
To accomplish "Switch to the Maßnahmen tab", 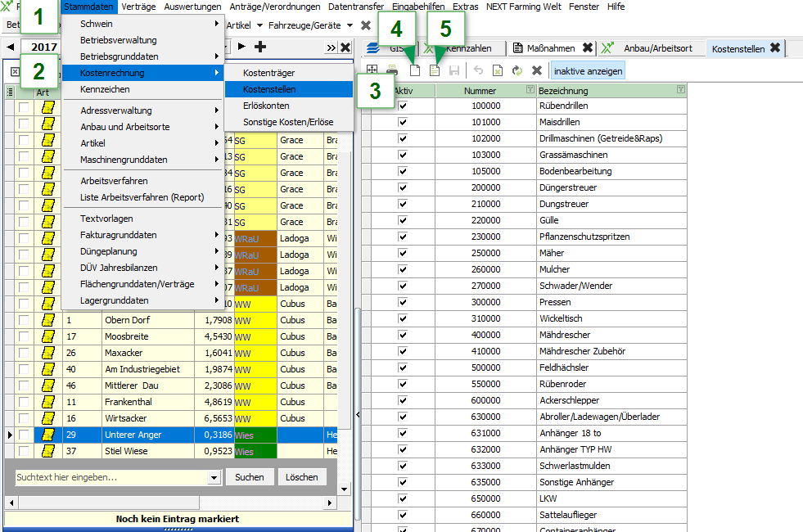I will coord(544,48).
